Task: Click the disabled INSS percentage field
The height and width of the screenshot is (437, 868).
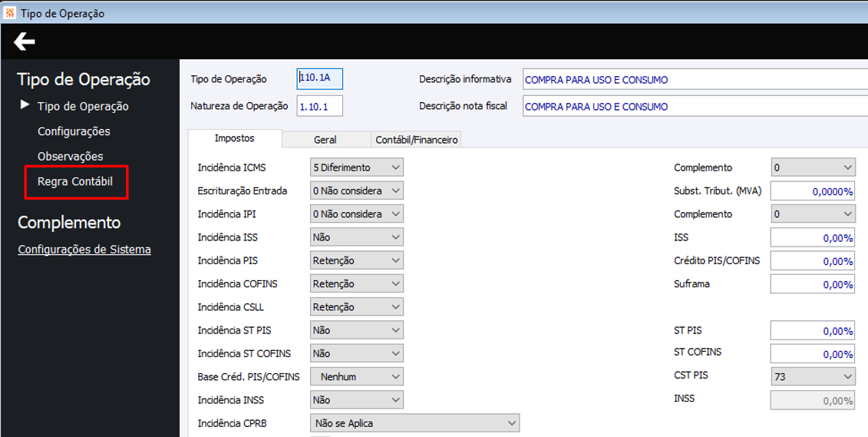Action: [813, 400]
